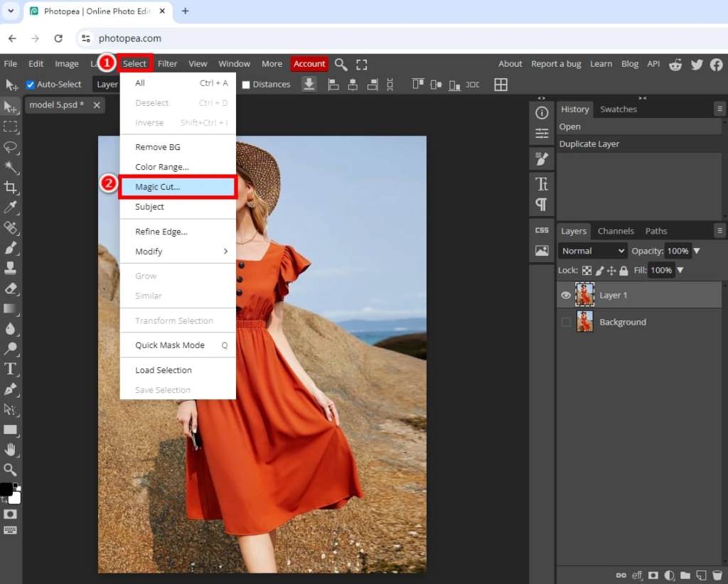Open the Opacity dropdown arrow

[696, 250]
